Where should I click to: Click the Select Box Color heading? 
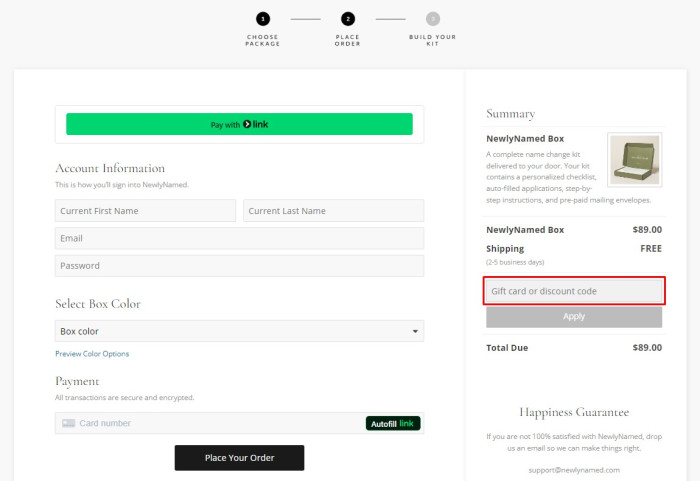tap(98, 304)
